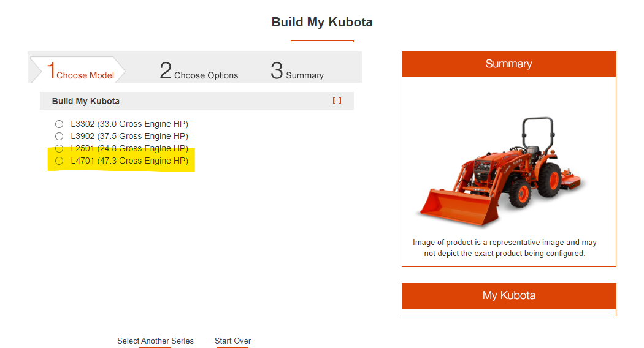Choose the L2501 radio button

(x=59, y=148)
